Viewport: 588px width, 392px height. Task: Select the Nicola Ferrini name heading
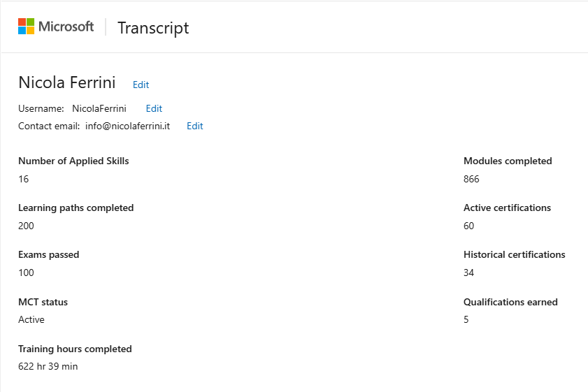67,82
